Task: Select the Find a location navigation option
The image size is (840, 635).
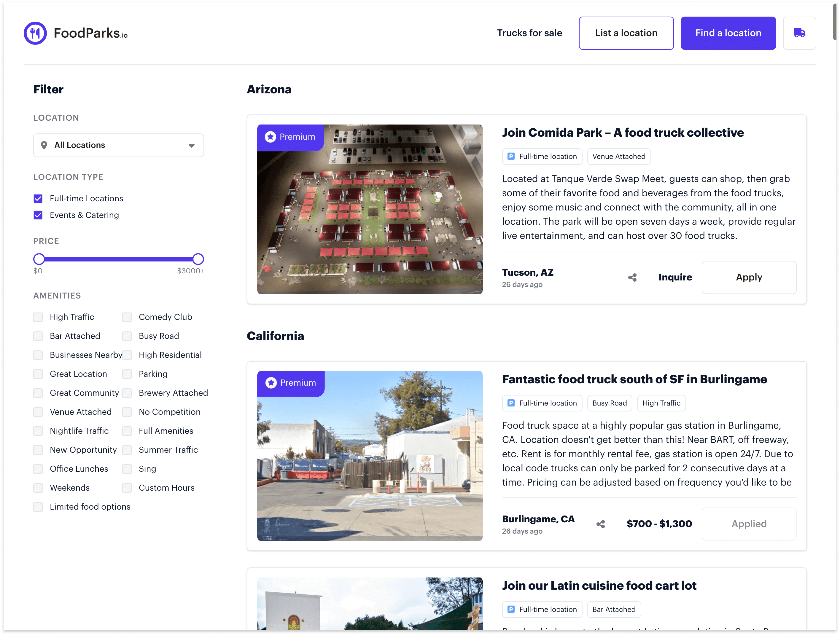Action: [728, 33]
